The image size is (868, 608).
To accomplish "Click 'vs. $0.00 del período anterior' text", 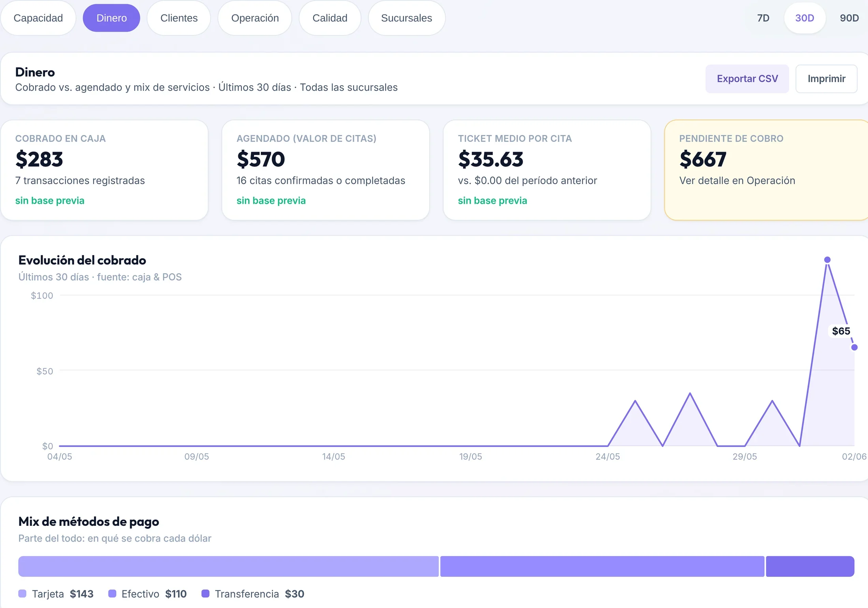I will pyautogui.click(x=528, y=181).
